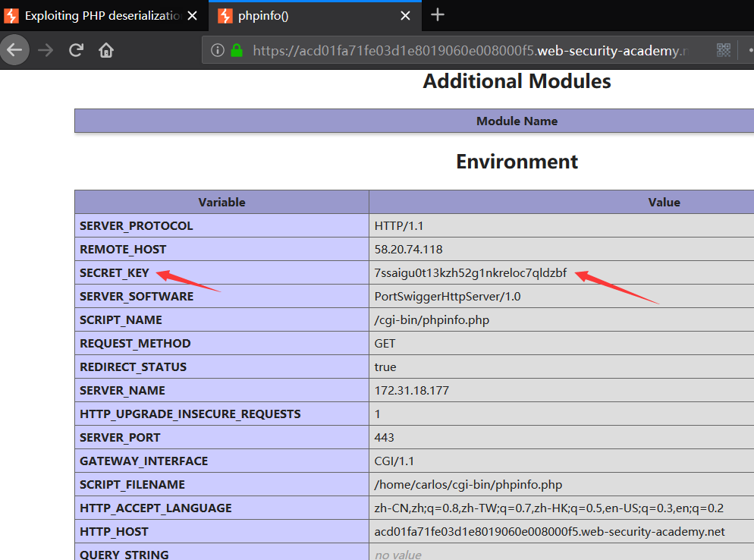754x560 pixels.
Task: Click the forward navigation arrow
Action: pyautogui.click(x=46, y=50)
